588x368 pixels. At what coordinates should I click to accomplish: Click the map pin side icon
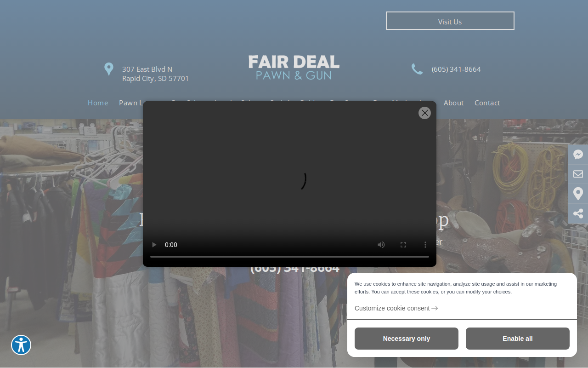click(578, 194)
